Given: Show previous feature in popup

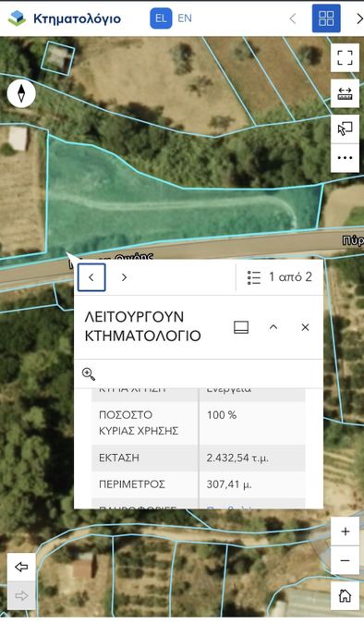Looking at the screenshot, I should (x=91, y=277).
